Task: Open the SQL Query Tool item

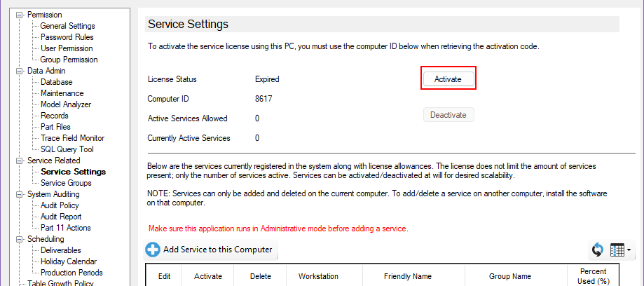Action: coord(67,149)
